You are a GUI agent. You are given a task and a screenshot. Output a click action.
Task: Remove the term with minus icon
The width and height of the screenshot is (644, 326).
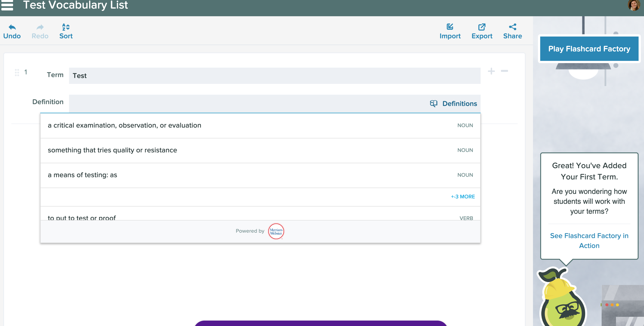(x=504, y=71)
